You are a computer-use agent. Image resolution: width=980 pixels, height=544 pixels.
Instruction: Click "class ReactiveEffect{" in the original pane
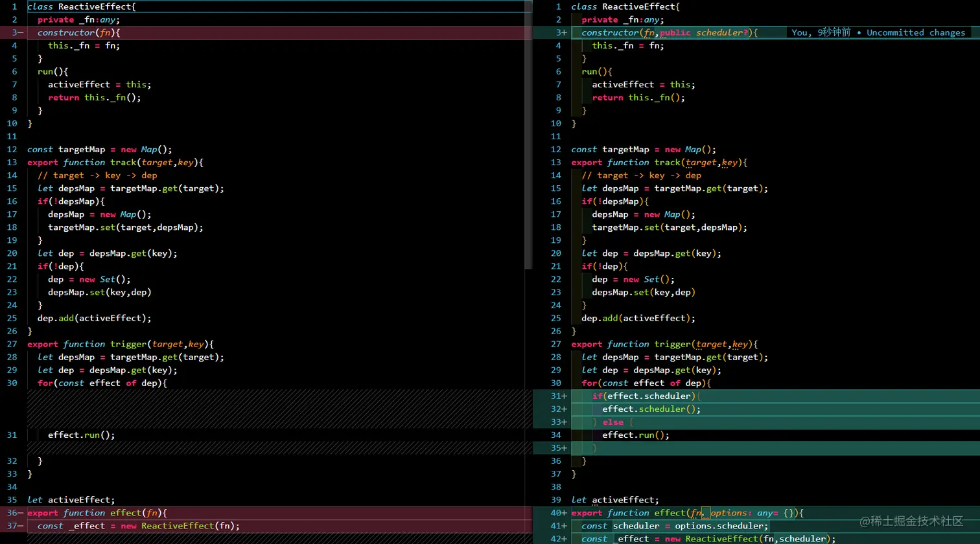tap(82, 6)
